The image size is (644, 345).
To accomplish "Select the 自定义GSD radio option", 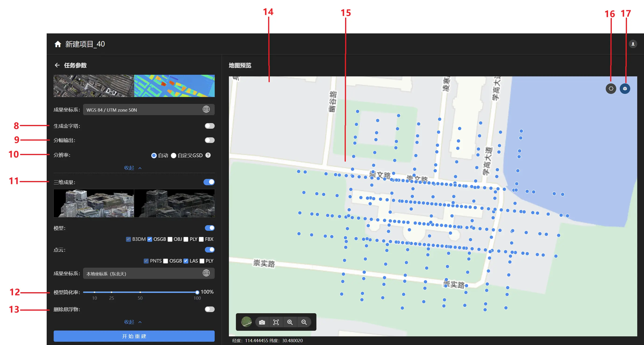I will click(x=174, y=155).
